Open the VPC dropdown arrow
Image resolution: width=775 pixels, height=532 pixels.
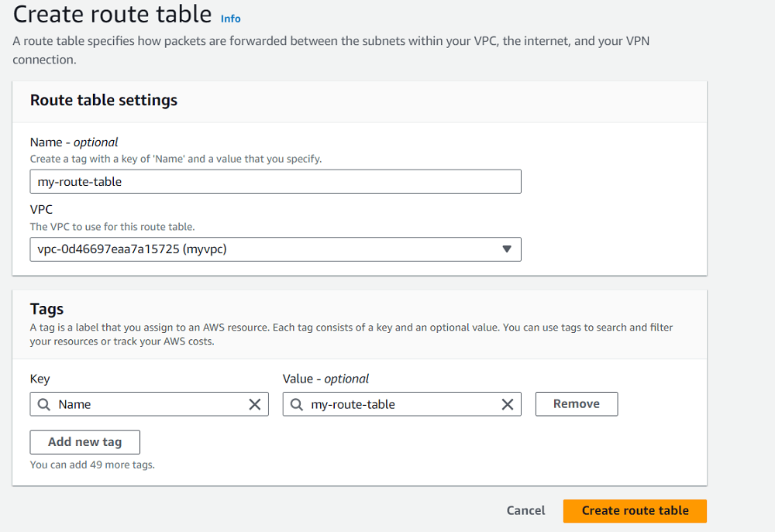click(507, 249)
